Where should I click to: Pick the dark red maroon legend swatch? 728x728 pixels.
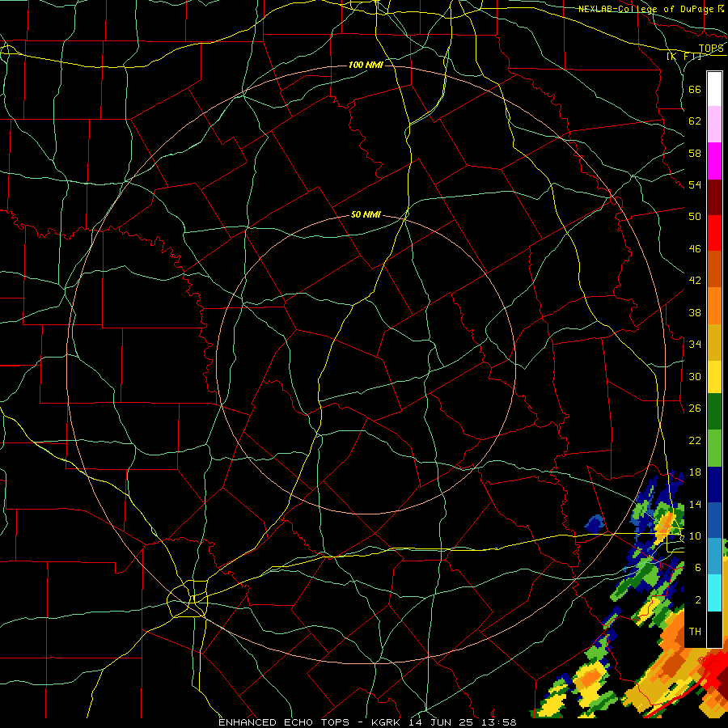click(x=714, y=197)
